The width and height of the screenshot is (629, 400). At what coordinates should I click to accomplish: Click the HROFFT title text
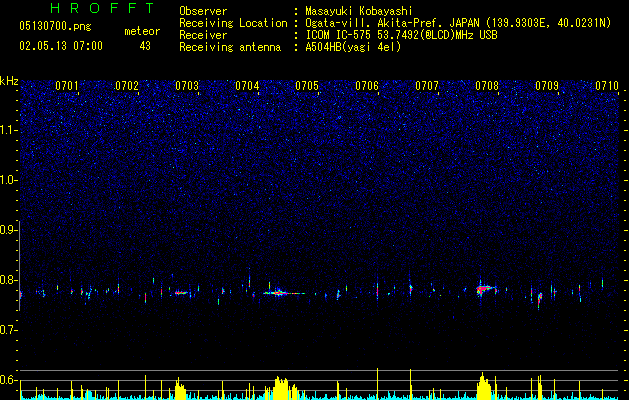103,8
